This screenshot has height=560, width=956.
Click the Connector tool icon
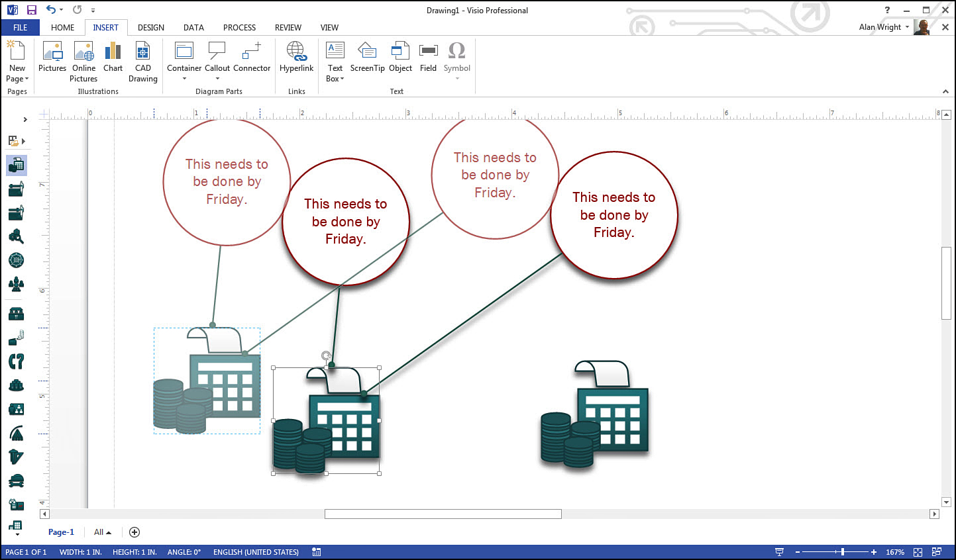[x=252, y=52]
